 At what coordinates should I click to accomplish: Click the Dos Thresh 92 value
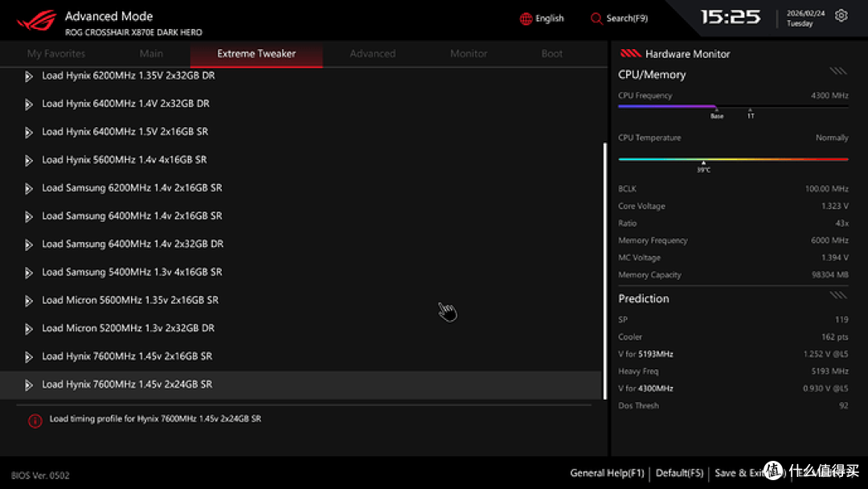(x=843, y=405)
